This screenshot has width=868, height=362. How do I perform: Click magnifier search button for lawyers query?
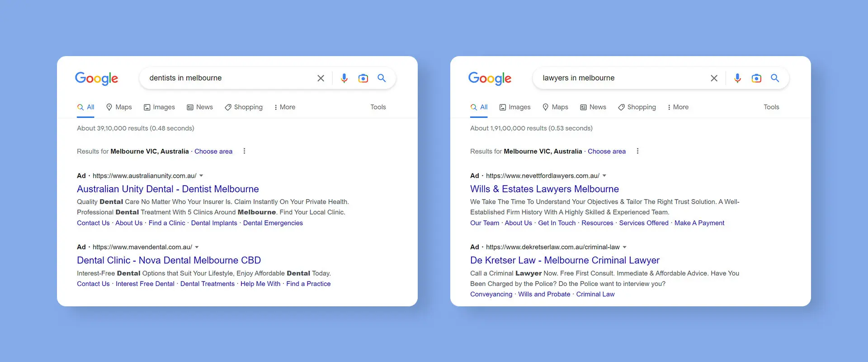coord(775,78)
